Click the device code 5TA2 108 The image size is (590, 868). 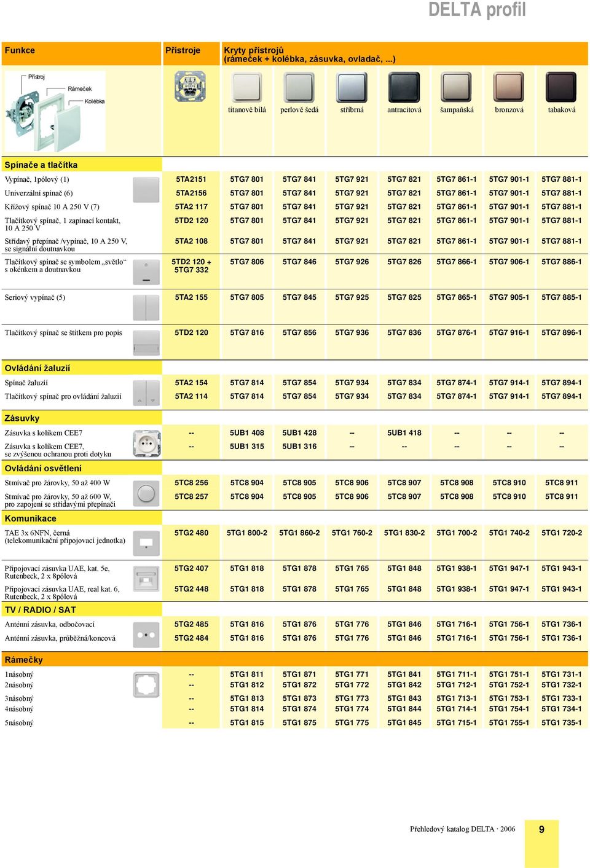tap(191, 241)
